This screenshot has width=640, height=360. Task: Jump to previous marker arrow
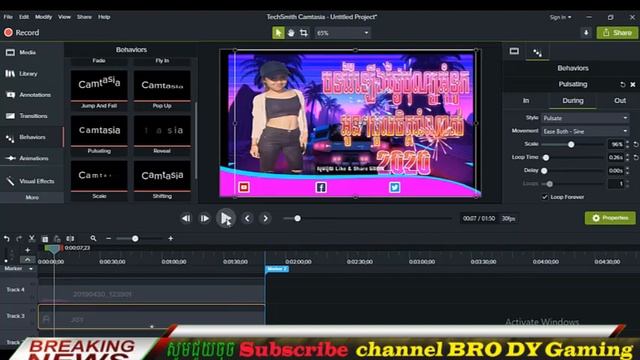click(247, 218)
